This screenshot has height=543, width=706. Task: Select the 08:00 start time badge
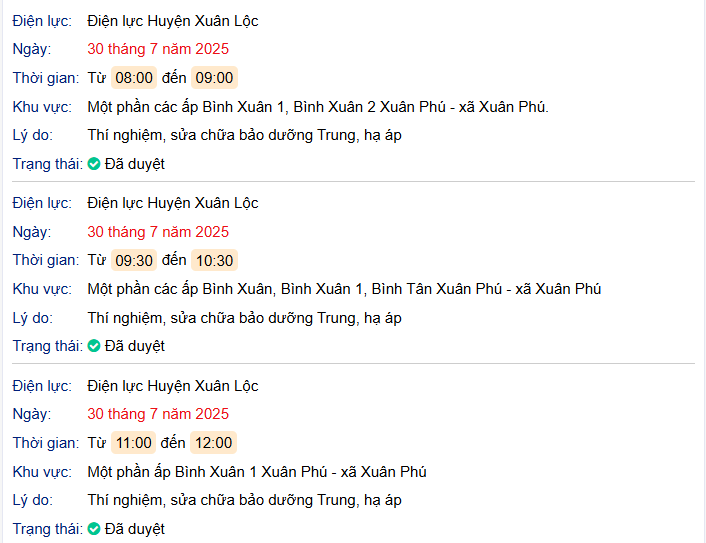(134, 78)
